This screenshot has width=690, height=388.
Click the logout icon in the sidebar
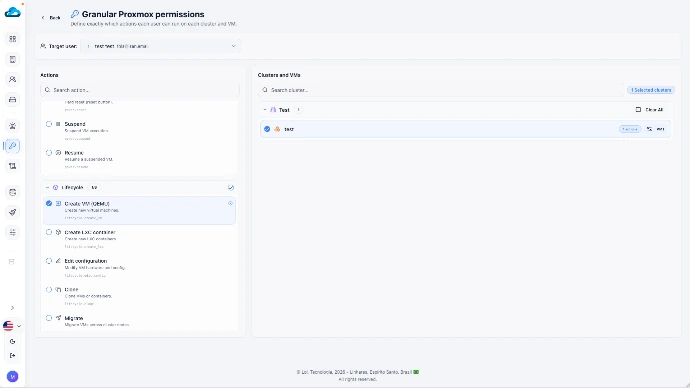[x=12, y=355]
